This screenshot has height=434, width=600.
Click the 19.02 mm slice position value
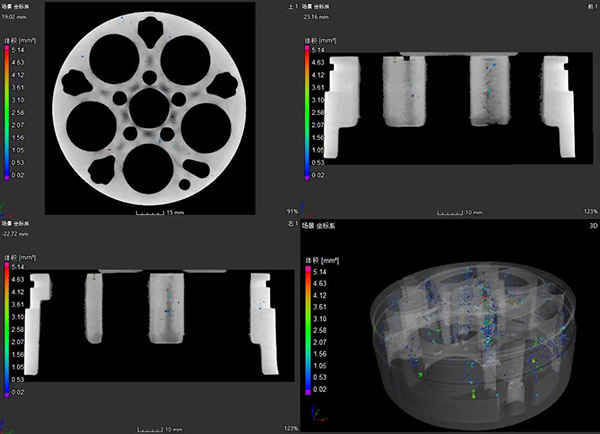pyautogui.click(x=16, y=17)
